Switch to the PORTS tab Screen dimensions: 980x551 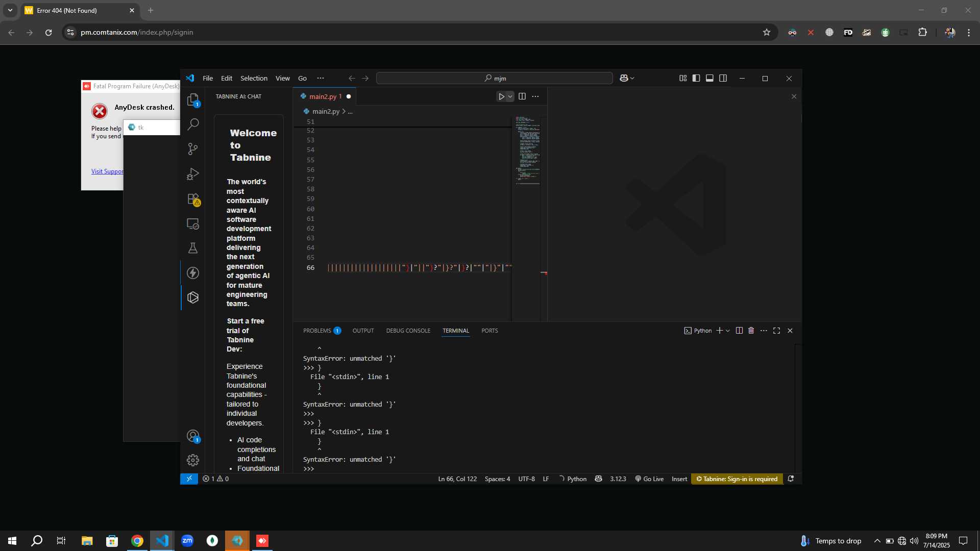[x=489, y=331]
